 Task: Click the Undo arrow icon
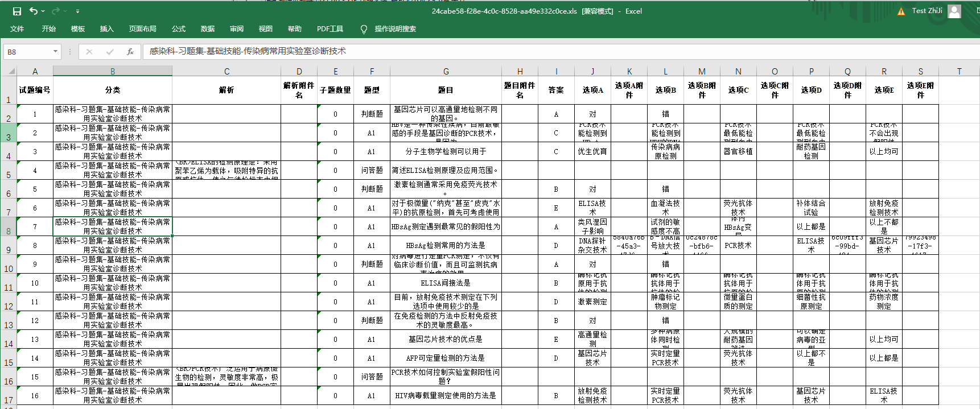(x=34, y=11)
